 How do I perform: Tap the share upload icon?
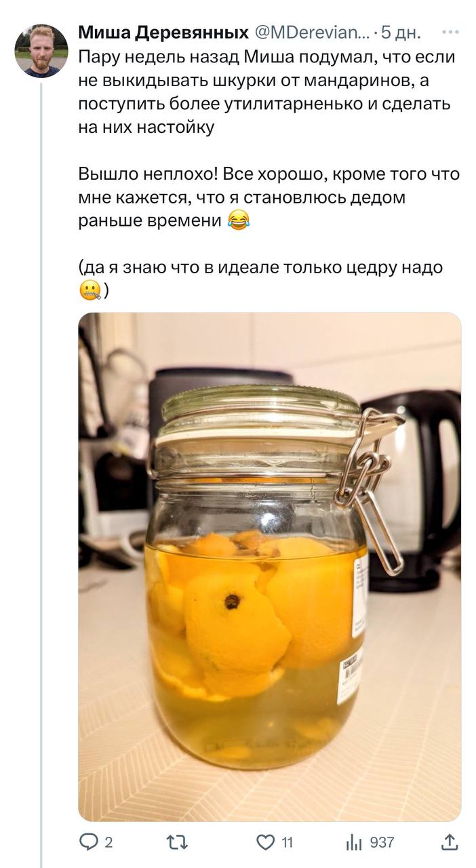[x=450, y=842]
